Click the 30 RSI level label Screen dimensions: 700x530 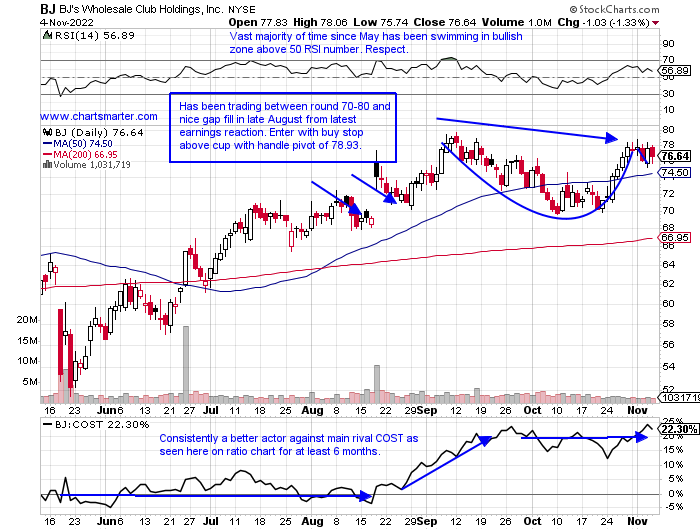668,94
